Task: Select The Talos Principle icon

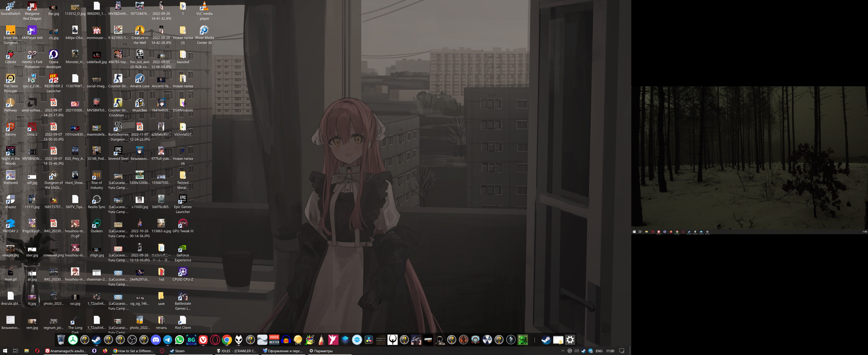Action: click(11, 83)
